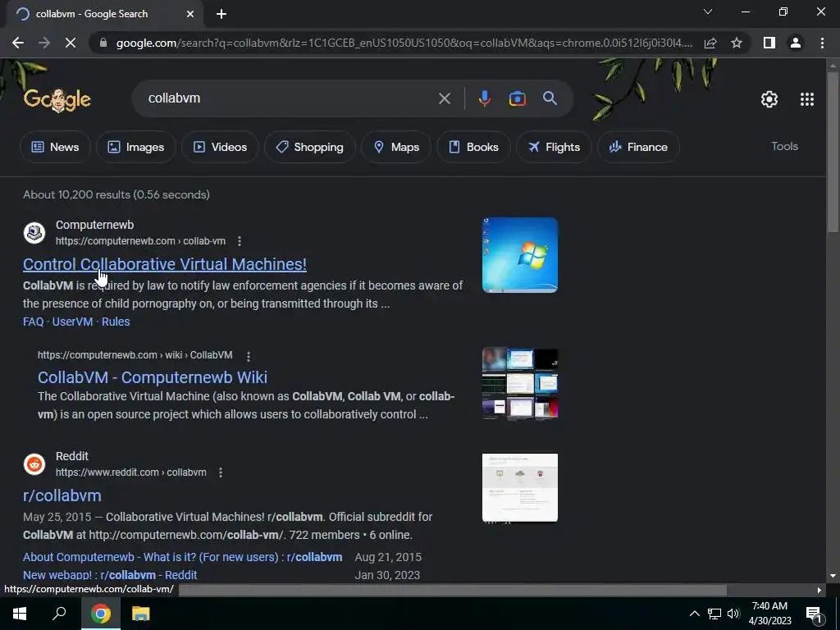Open the Windows Start menu
Screen dimensions: 840x630
tap(20, 614)
